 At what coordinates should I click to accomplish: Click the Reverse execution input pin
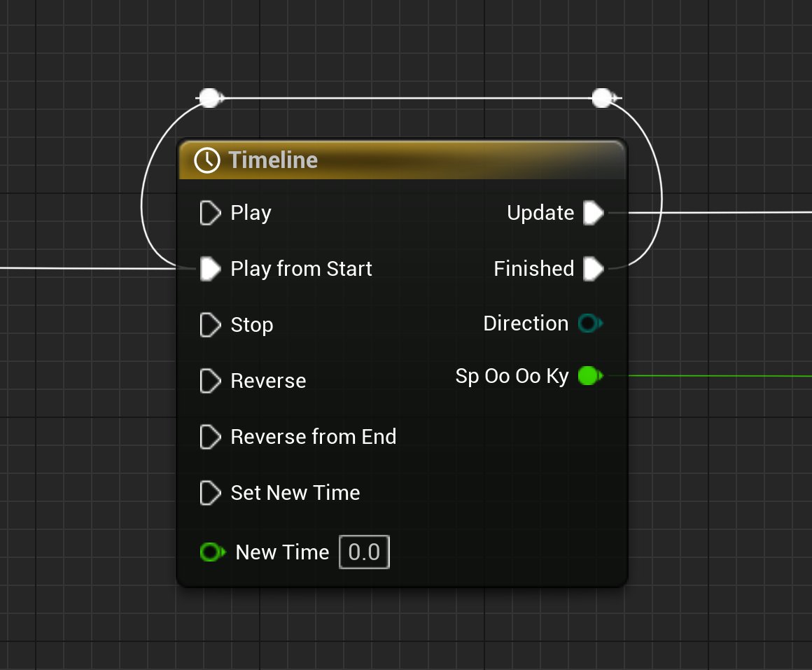[210, 381]
